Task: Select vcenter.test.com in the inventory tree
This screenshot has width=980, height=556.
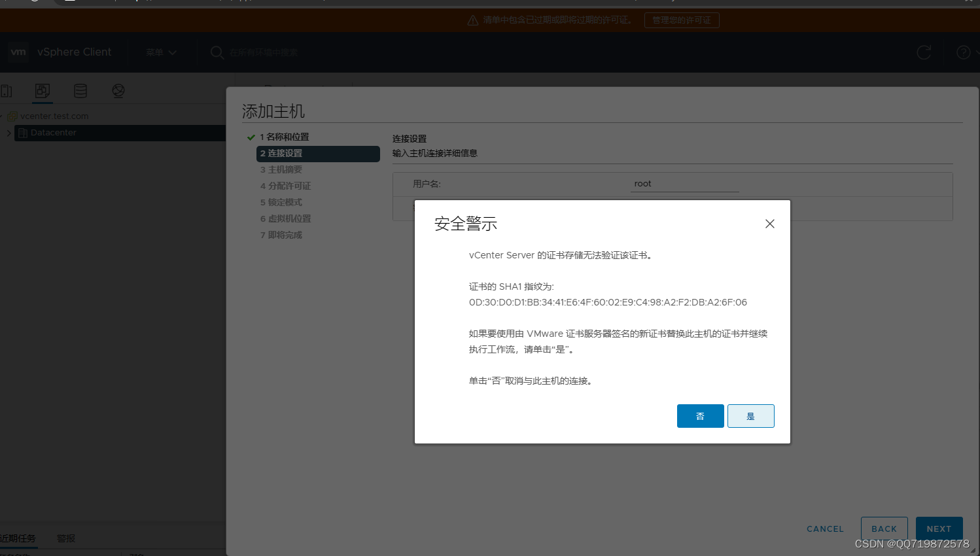Action: coord(54,116)
